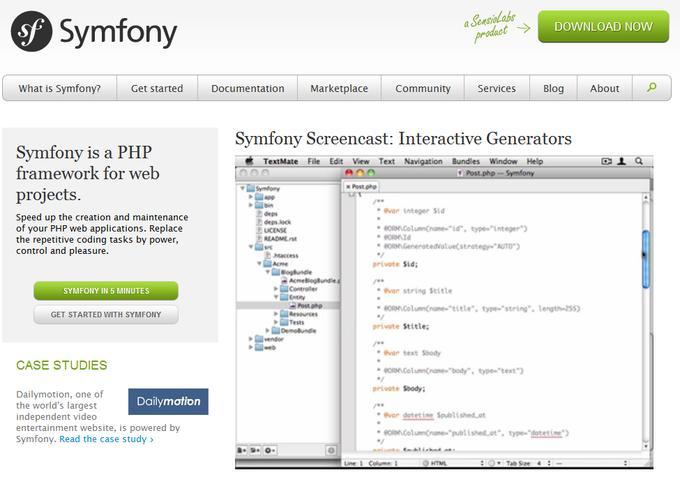The image size is (680, 477).
Task: Click the Symfony in 5 Minutes button
Action: pos(106,291)
